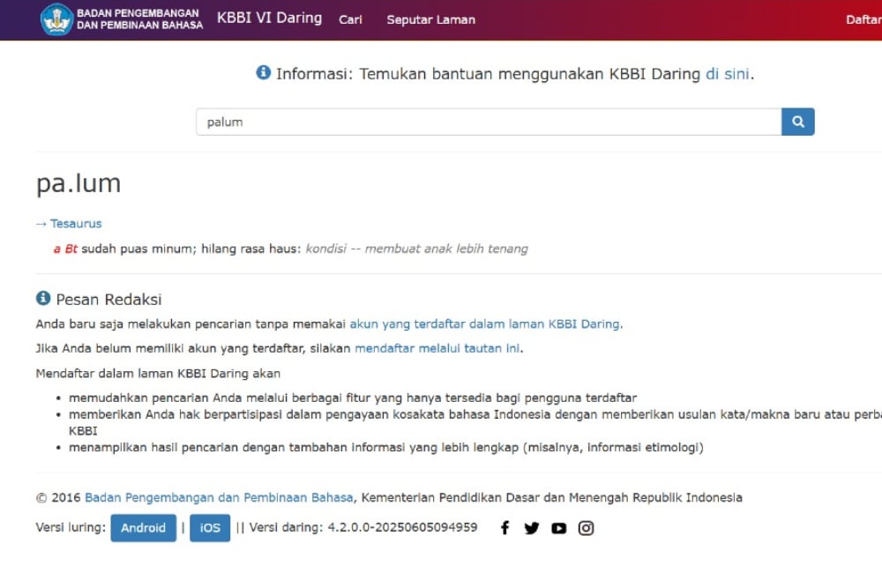Click bullet starting 'menampilkan hasil pencarian'
882x588 pixels.
pos(386,448)
